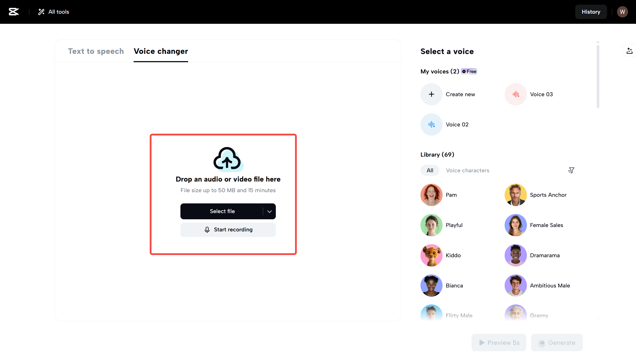Select the Voice 02 custom voice

[431, 124]
